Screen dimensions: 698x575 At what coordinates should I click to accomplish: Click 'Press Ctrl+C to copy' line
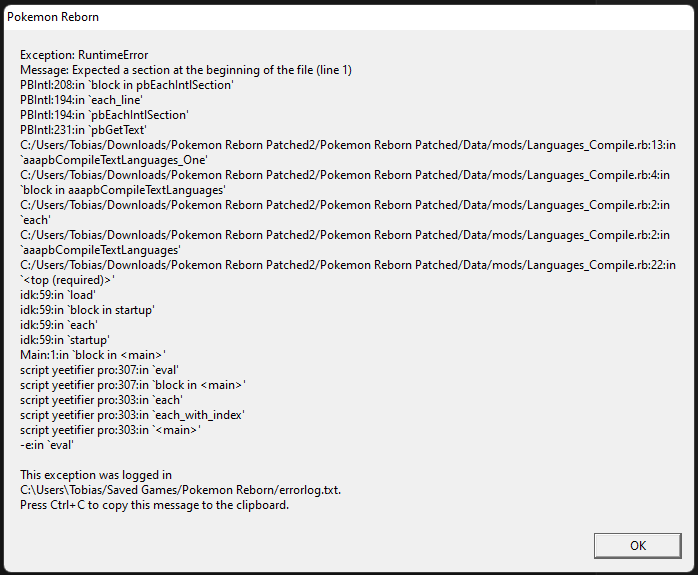point(154,505)
